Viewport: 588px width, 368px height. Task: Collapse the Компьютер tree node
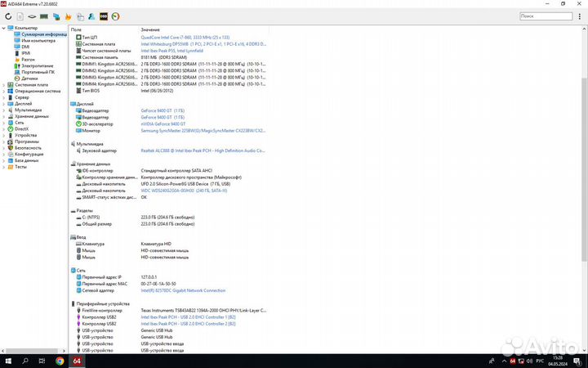coord(4,29)
